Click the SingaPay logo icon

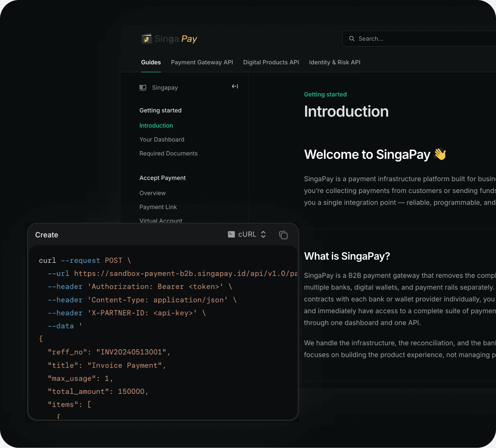point(147,38)
